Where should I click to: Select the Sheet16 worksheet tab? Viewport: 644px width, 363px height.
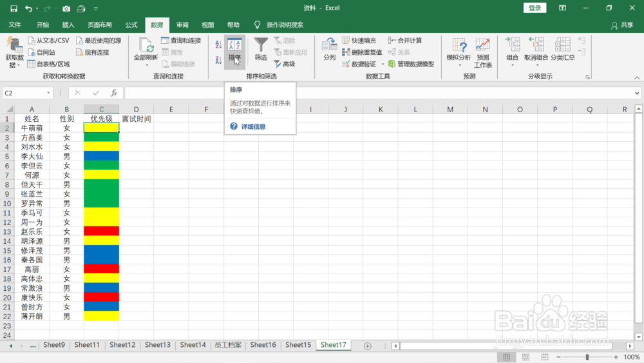click(x=263, y=345)
